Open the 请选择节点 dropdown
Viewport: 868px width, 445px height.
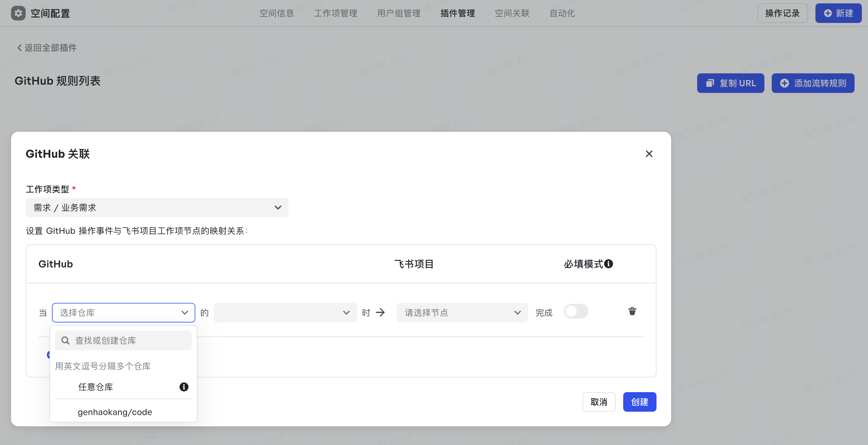tap(462, 313)
